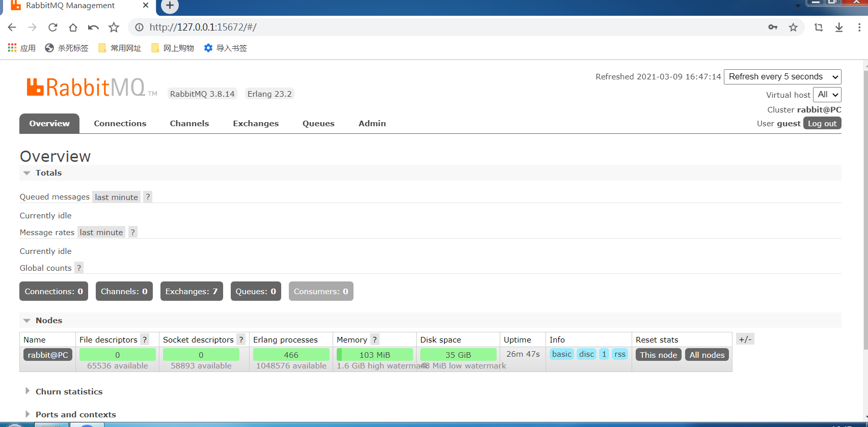The width and height of the screenshot is (868, 427).
Task: Click the disc info tag
Action: 587,354
